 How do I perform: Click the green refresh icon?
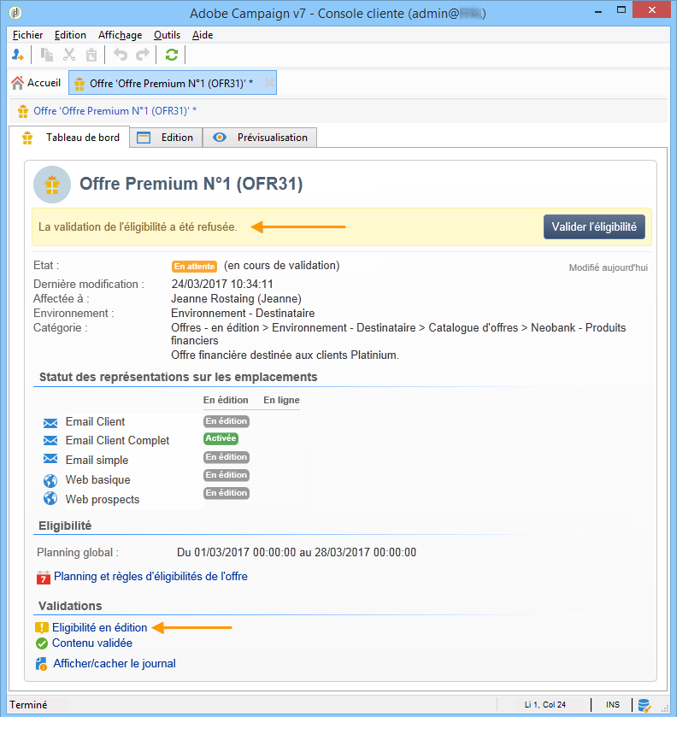tap(171, 56)
